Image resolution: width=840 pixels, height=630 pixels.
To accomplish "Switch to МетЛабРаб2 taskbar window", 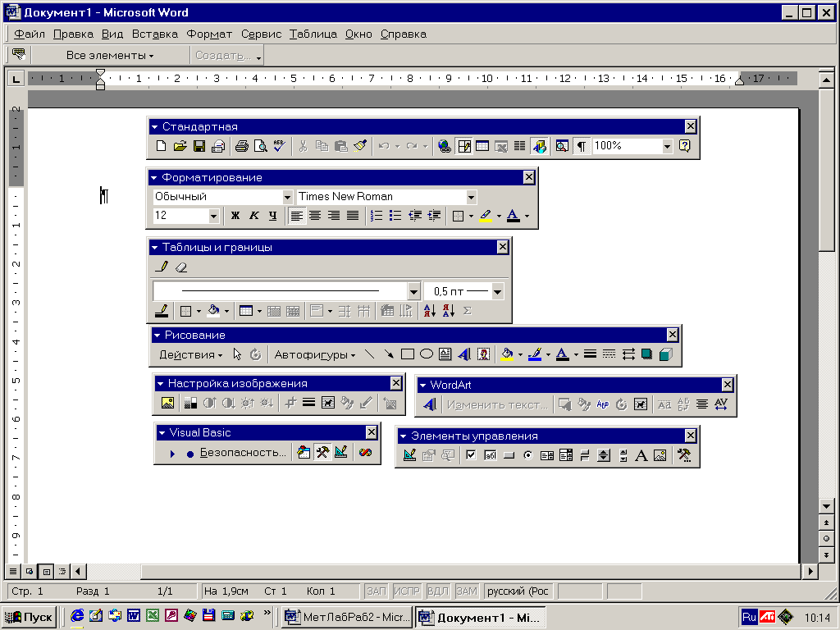I will 348,617.
